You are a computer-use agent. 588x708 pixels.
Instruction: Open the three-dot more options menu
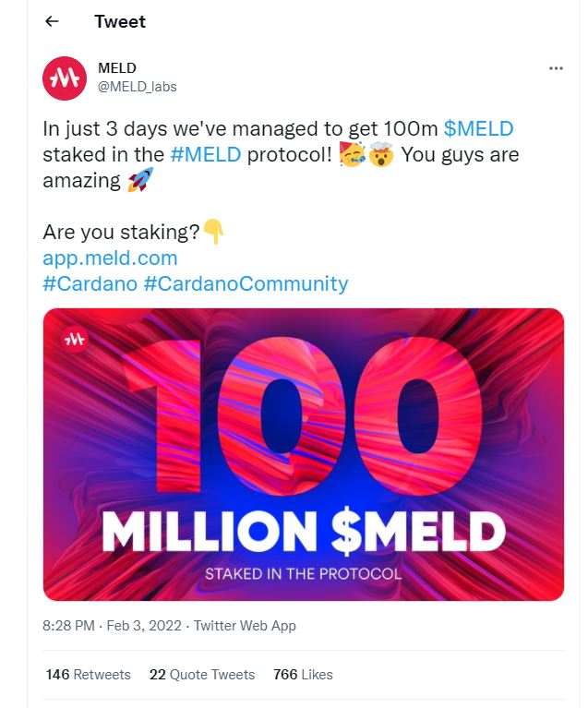pos(556,68)
